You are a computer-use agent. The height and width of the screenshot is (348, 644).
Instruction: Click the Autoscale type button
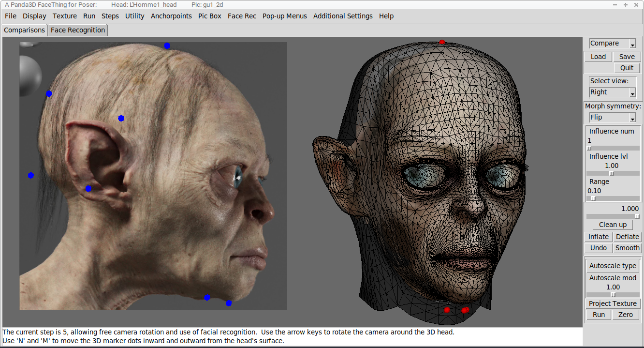[x=613, y=266]
